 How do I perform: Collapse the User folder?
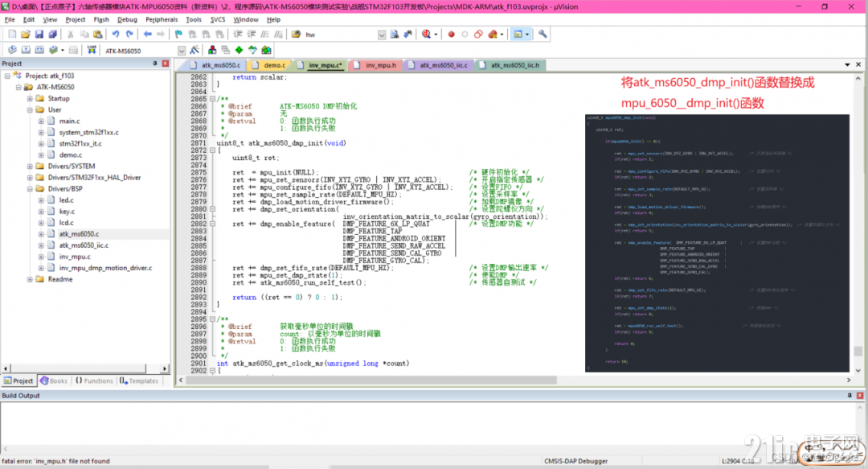[x=30, y=109]
